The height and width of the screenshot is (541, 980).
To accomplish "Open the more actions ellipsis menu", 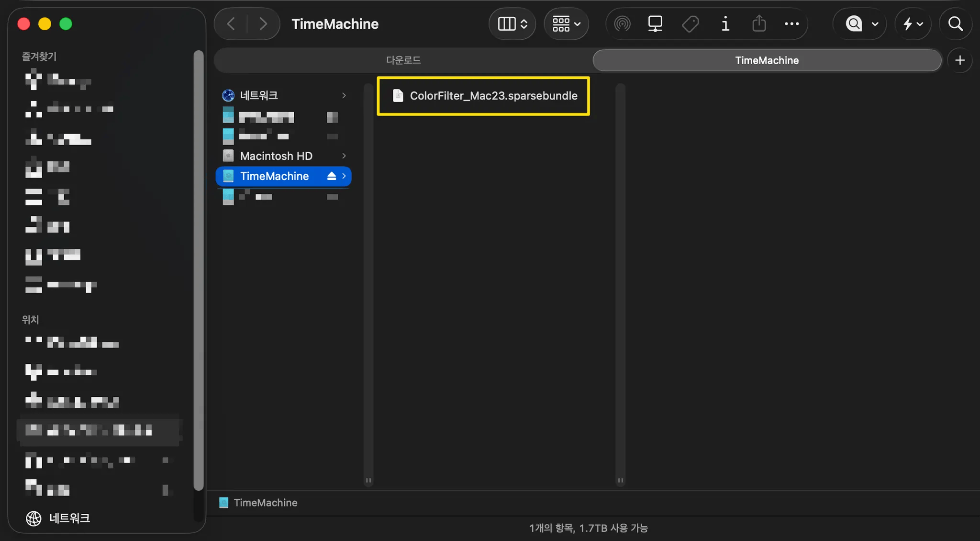I will tap(791, 23).
